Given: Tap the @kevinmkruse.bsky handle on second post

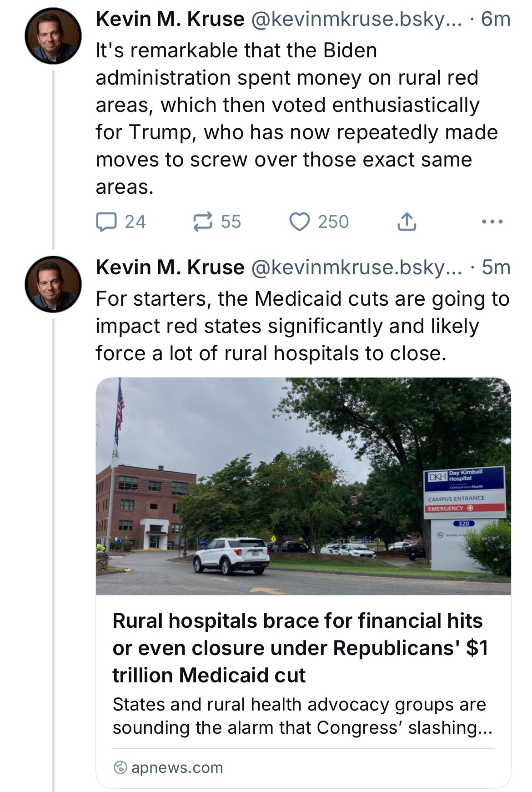Looking at the screenshot, I should click(356, 267).
